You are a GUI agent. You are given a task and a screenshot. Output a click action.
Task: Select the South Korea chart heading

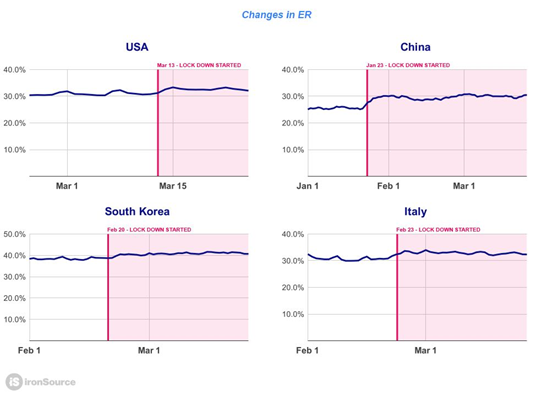[x=137, y=211]
